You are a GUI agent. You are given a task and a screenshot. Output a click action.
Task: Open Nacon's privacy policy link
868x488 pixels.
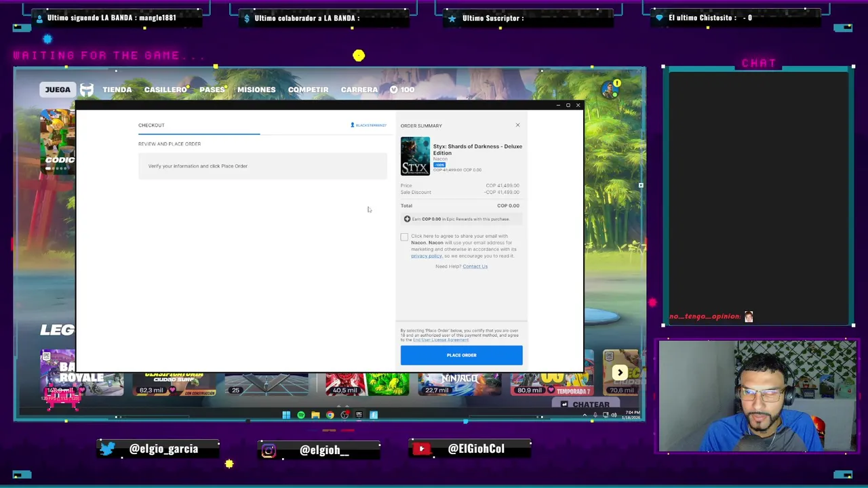(426, 256)
